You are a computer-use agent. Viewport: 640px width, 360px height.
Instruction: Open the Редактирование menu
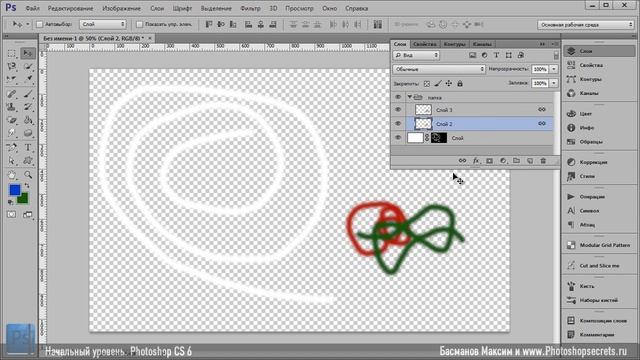point(70,8)
